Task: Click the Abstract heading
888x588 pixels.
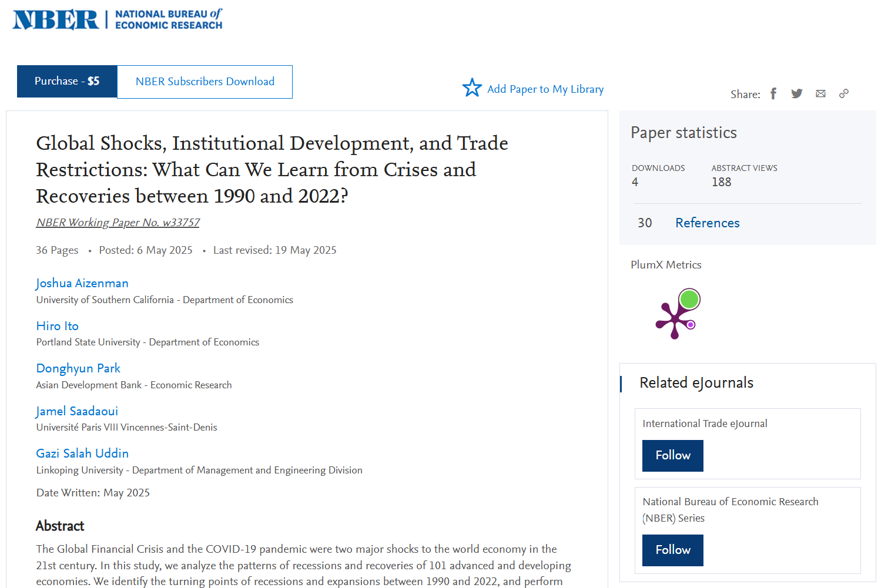Action: pos(60,526)
